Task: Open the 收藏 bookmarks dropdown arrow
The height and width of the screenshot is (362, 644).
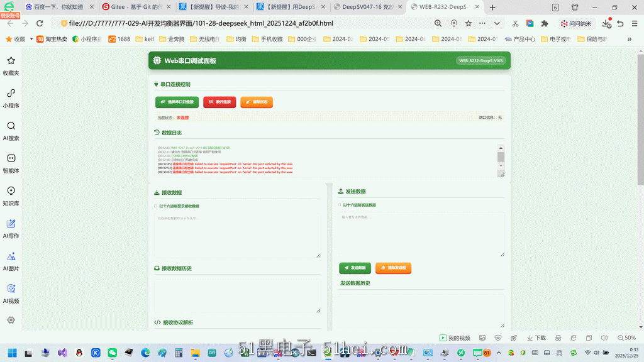Action: [31, 39]
